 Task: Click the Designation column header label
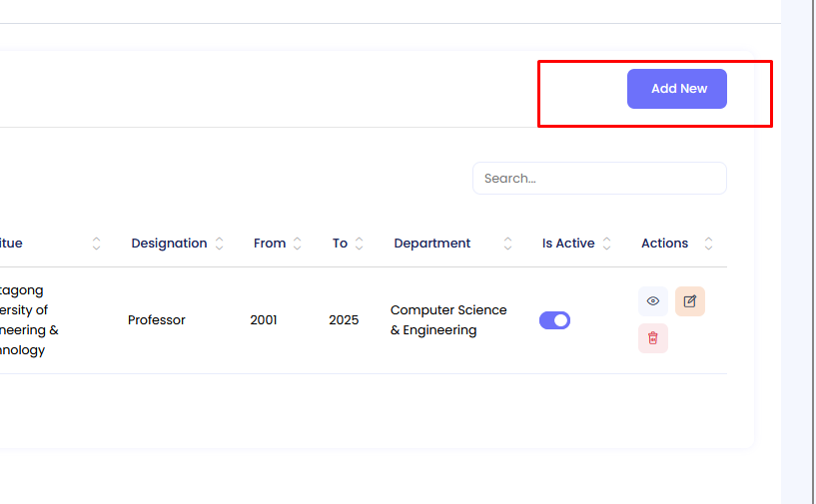coord(169,244)
